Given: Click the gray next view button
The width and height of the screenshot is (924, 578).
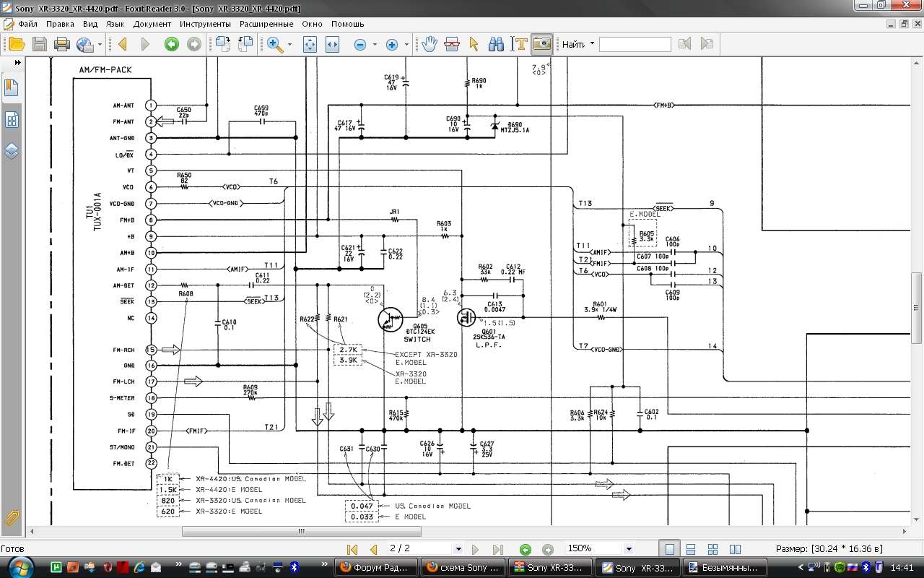Looking at the screenshot, I should [x=194, y=44].
